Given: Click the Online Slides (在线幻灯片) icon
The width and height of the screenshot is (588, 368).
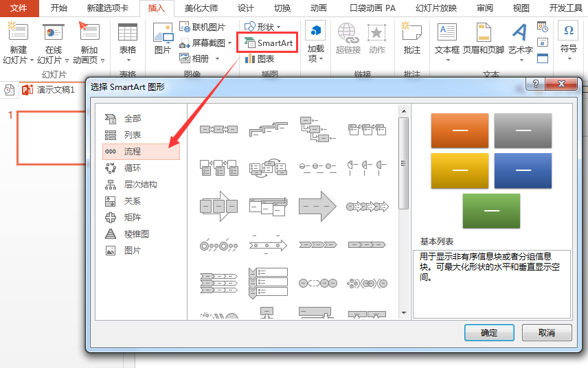Looking at the screenshot, I should point(54,32).
